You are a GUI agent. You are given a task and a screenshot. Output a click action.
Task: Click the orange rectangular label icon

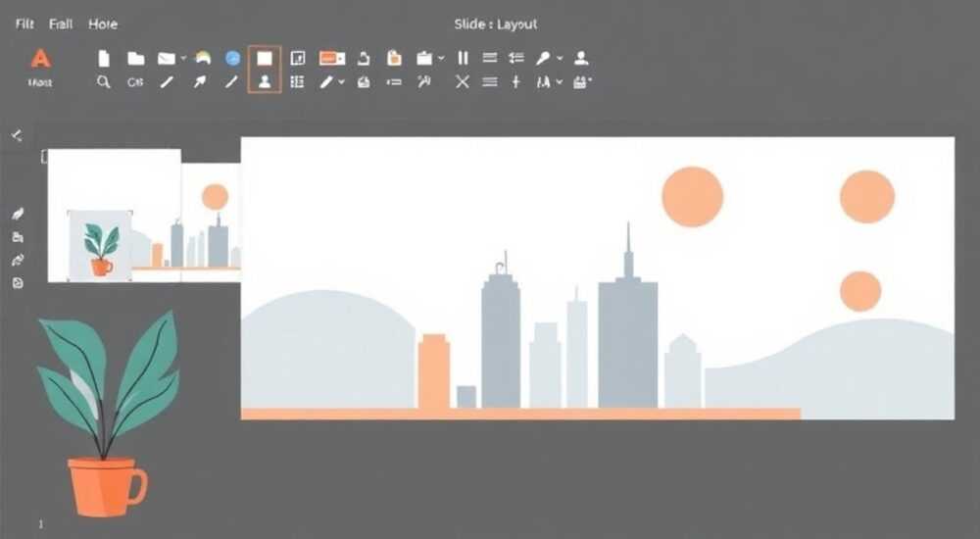point(332,58)
